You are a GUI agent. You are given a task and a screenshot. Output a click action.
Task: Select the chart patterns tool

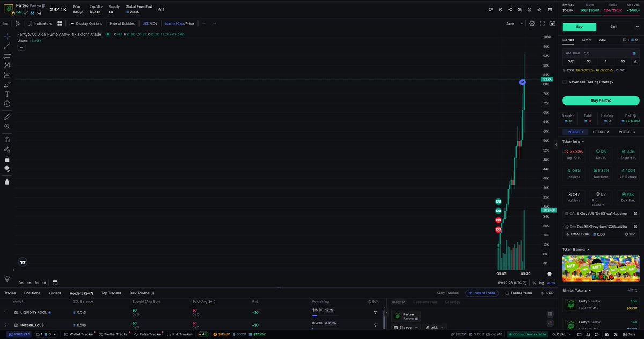pos(7,65)
